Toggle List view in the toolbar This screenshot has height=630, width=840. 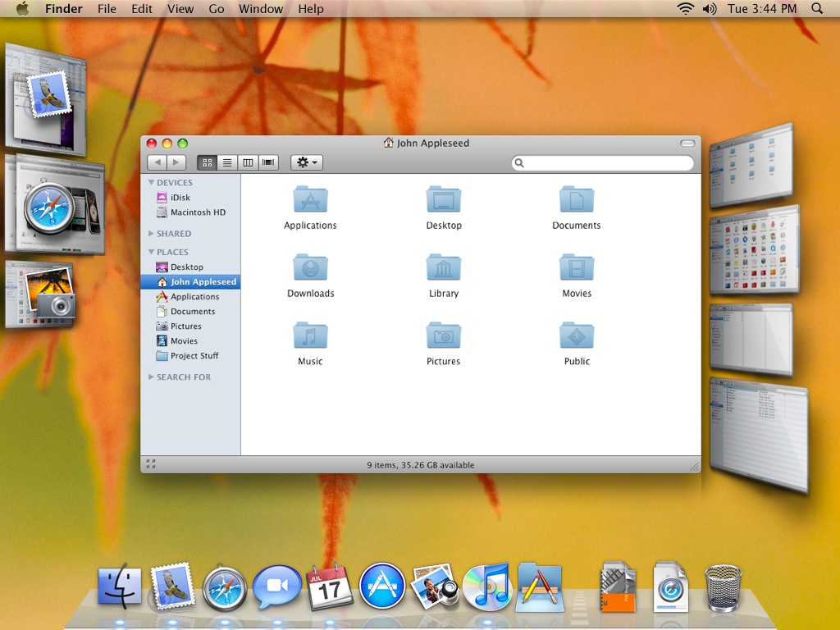(x=229, y=162)
